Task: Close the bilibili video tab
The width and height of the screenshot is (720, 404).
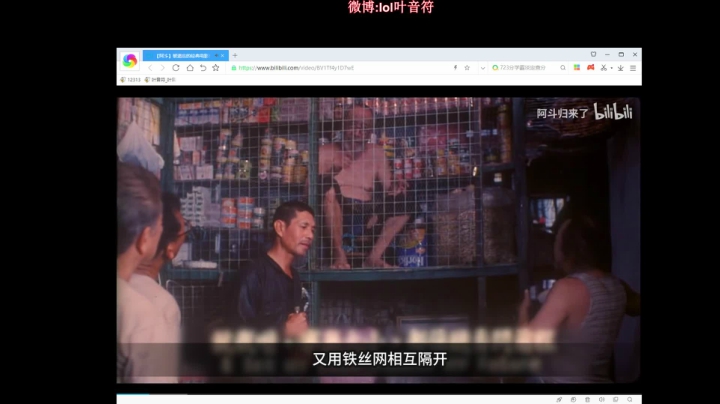Action: point(223,56)
